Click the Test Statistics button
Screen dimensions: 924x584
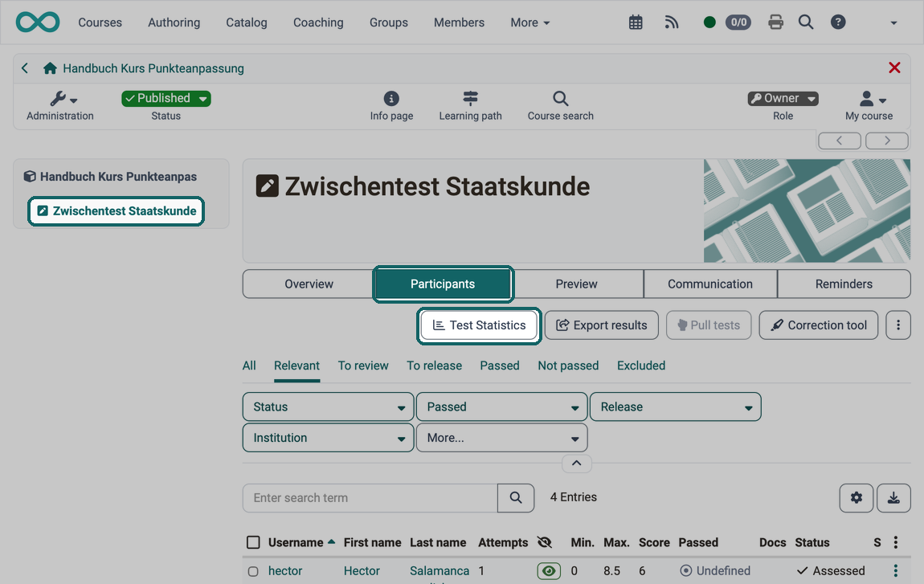click(479, 325)
